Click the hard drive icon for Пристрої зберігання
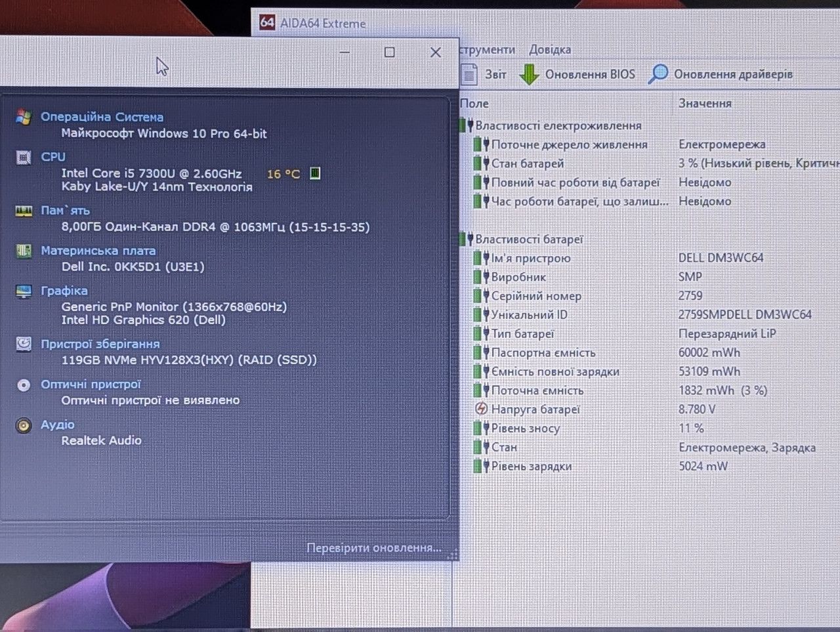Viewport: 840px width, 632px height. click(24, 345)
